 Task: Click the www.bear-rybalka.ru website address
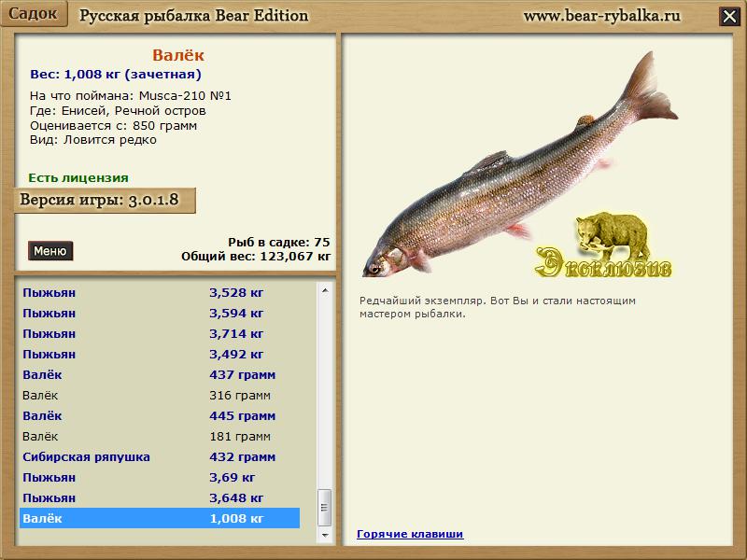click(x=601, y=16)
